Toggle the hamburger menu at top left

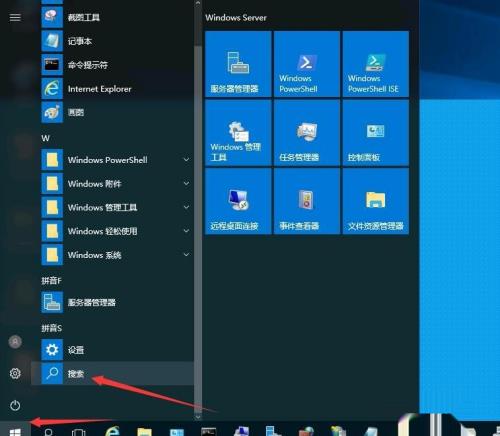click(15, 17)
